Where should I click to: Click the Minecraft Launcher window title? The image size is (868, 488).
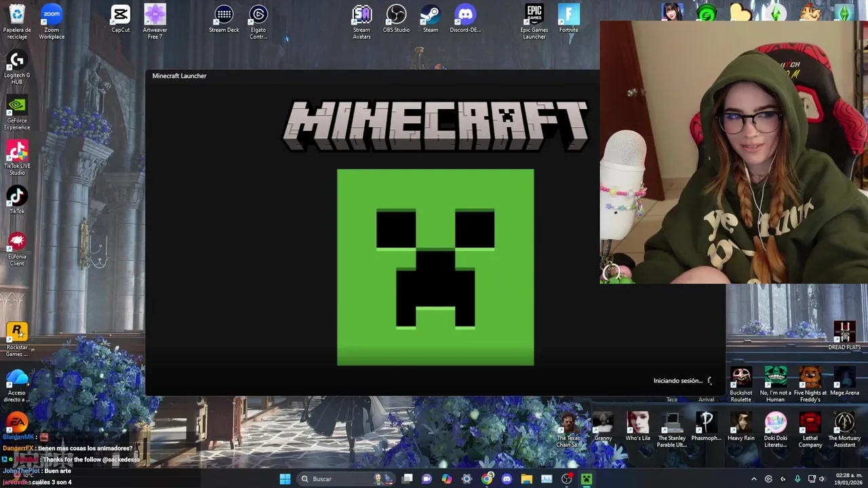click(179, 76)
